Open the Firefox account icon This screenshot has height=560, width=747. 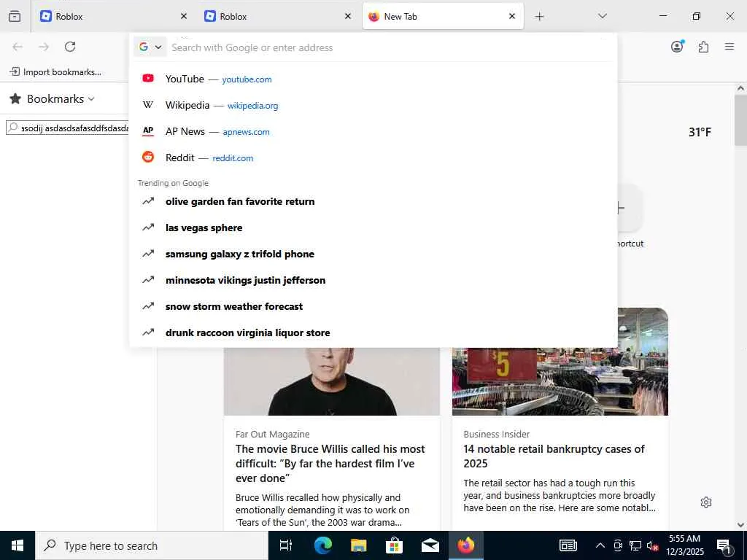[677, 46]
